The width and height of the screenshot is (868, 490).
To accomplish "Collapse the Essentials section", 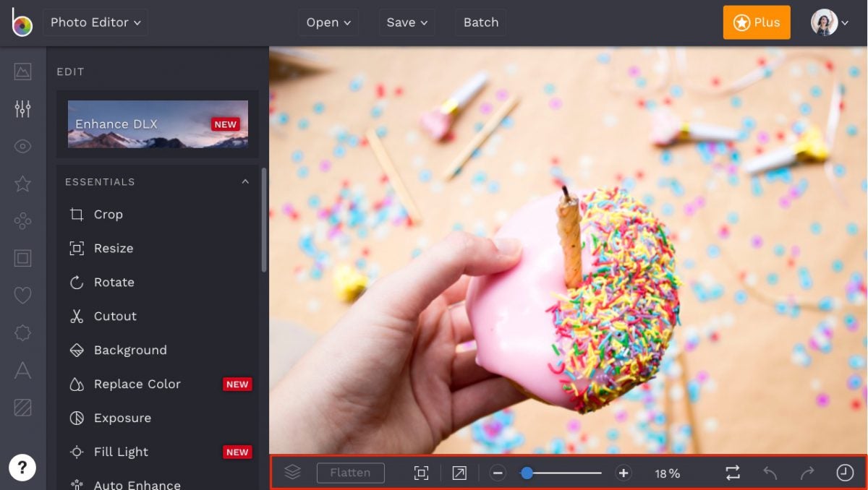I will click(244, 181).
